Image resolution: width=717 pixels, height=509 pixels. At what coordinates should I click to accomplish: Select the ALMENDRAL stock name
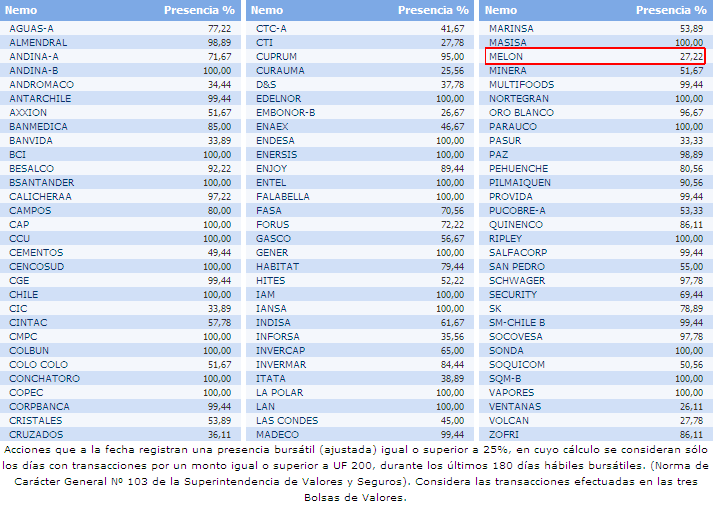(38, 43)
